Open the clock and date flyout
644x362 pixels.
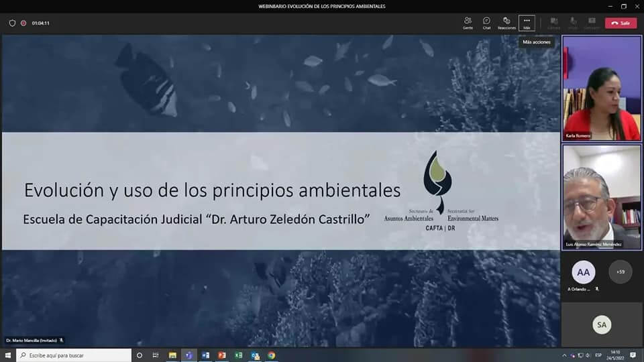pyautogui.click(x=615, y=355)
